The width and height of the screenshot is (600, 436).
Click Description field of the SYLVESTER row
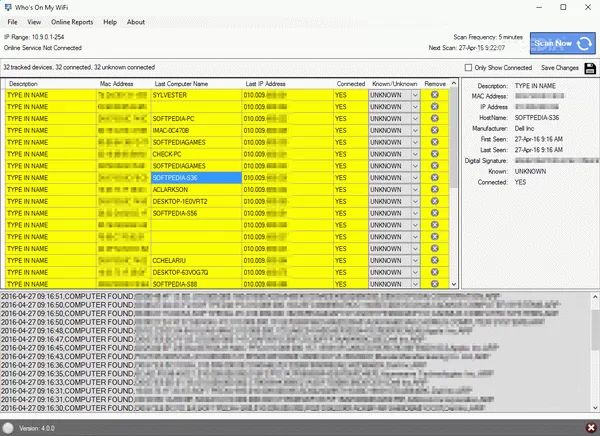pos(50,94)
